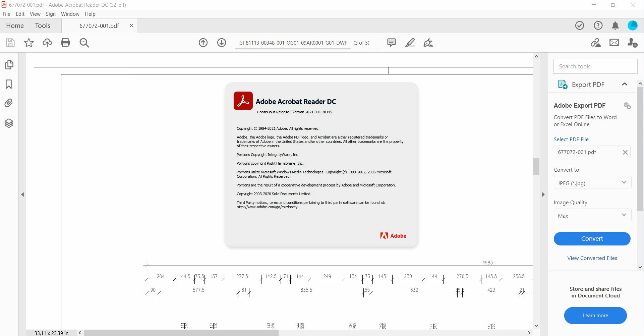Open the File menu
This screenshot has height=336, width=644.
coord(6,14)
